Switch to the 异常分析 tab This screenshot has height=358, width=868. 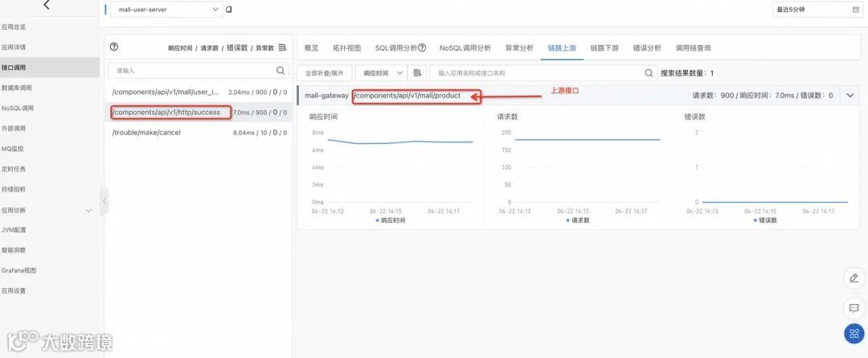pyautogui.click(x=519, y=48)
